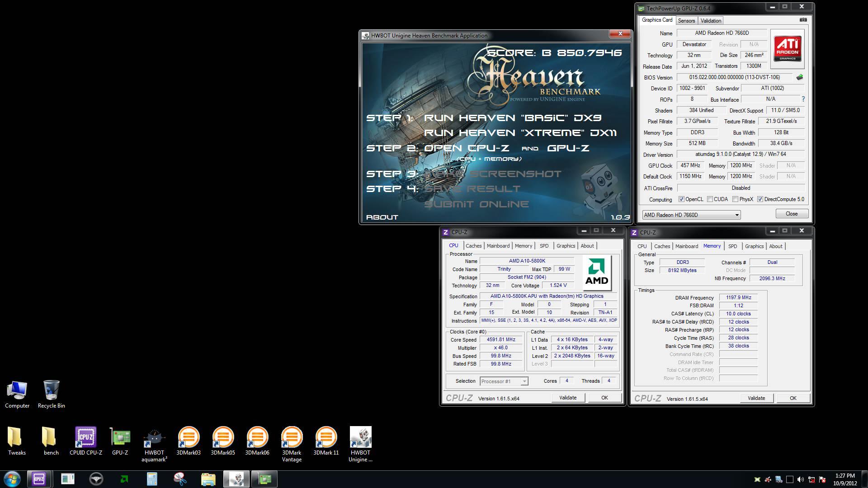Click the Core Speed value 4591.81 MHz
This screenshot has width=868, height=488.
[x=501, y=340]
